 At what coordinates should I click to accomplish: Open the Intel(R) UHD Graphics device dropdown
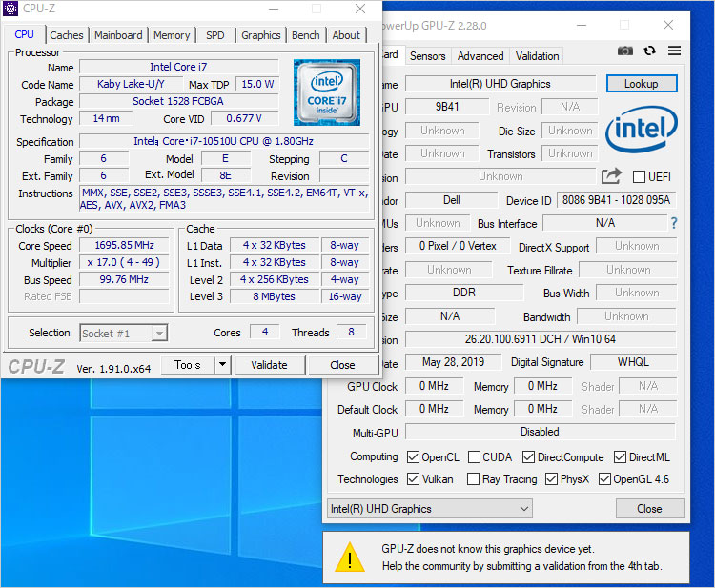pyautogui.click(x=430, y=508)
